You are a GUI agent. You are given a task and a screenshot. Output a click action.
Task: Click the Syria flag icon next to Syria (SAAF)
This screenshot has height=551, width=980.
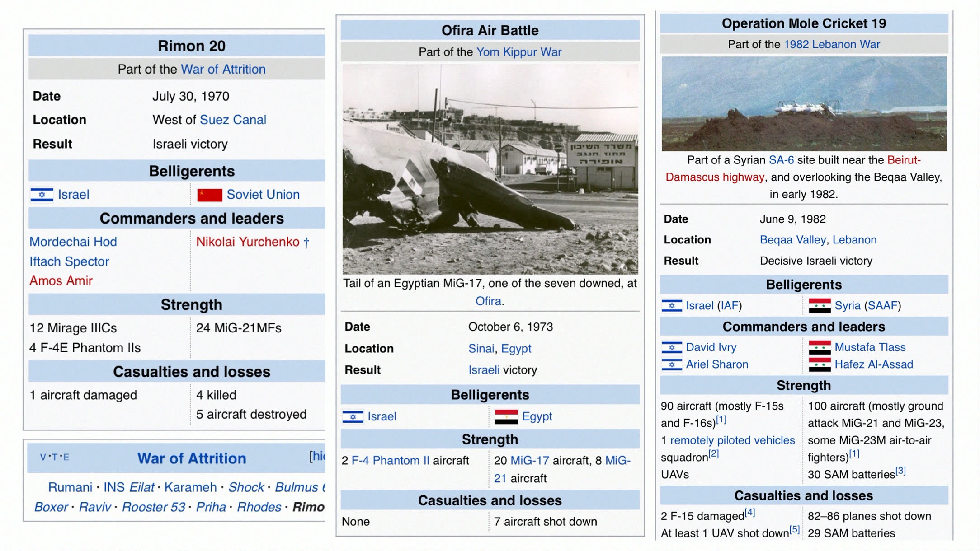tap(820, 306)
